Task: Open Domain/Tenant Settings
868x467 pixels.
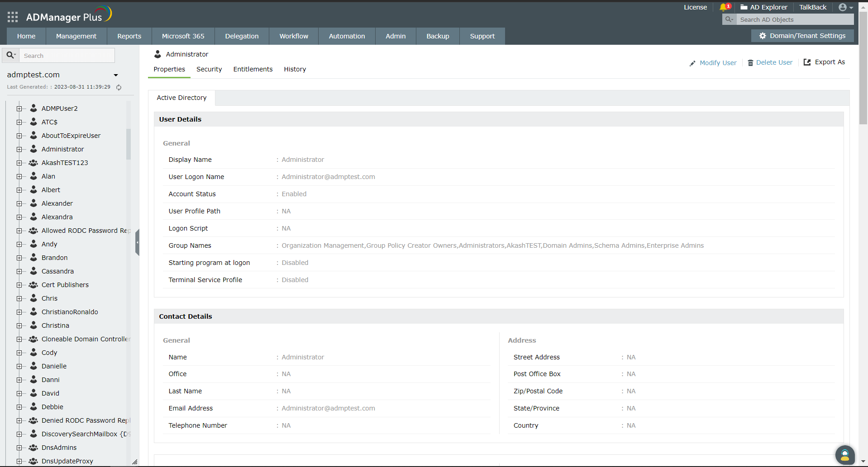Action: (x=802, y=36)
